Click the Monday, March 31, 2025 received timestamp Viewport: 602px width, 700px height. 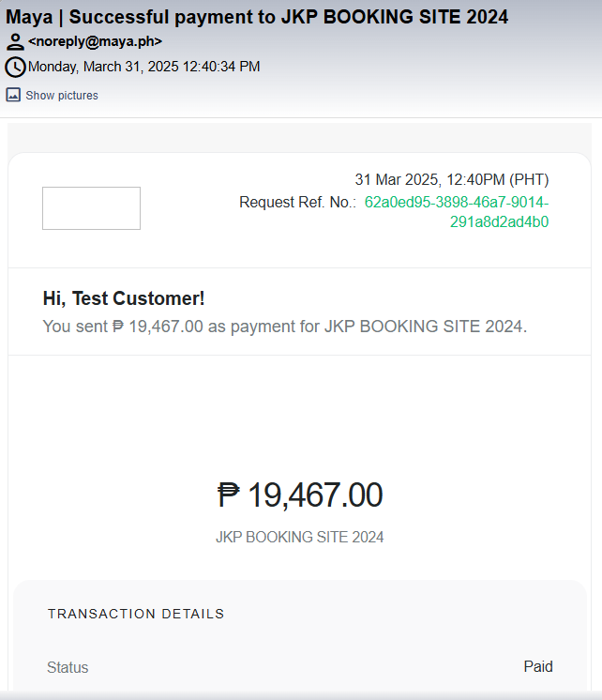coord(144,67)
